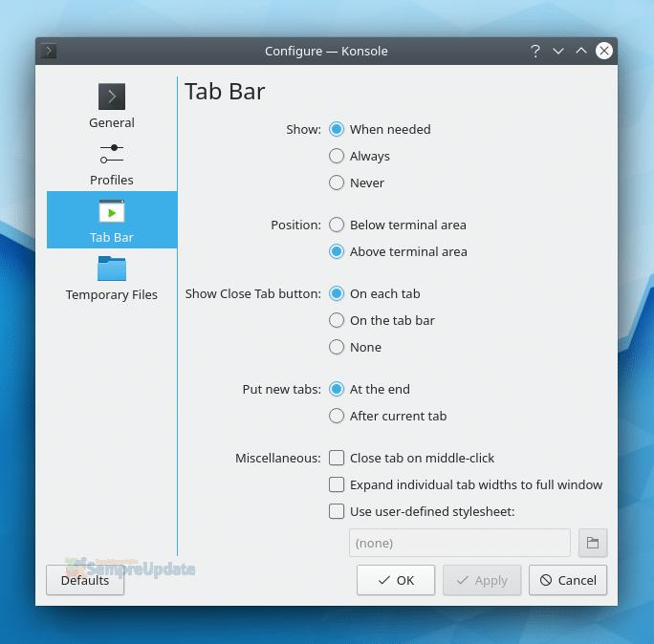Open the General settings page
Screen dimensions: 654x644
click(x=112, y=105)
